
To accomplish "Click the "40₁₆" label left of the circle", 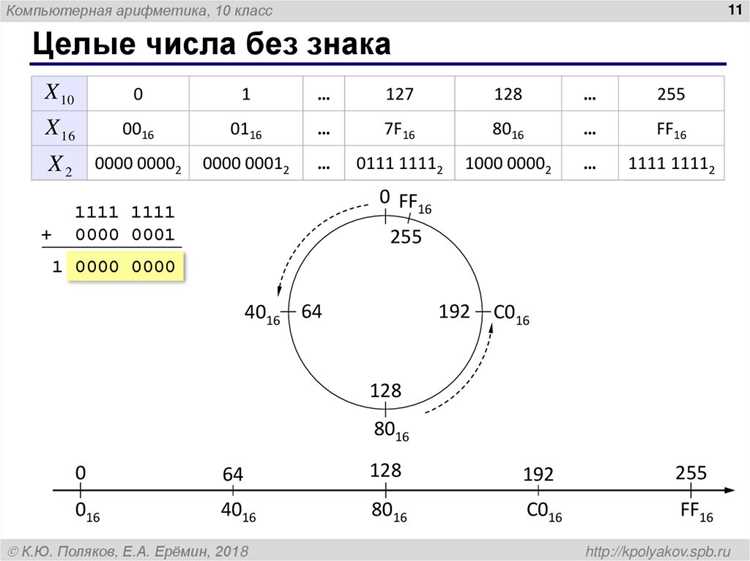I will click(x=262, y=314).
